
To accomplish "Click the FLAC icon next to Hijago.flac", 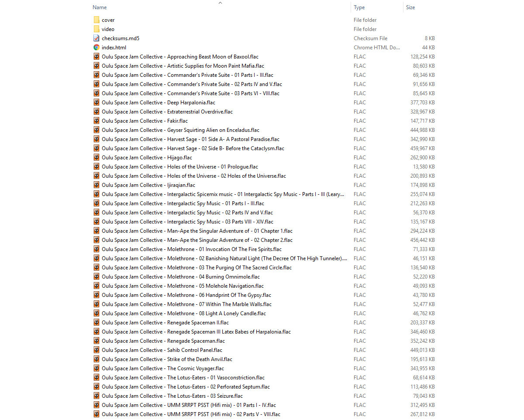I will click(97, 158).
